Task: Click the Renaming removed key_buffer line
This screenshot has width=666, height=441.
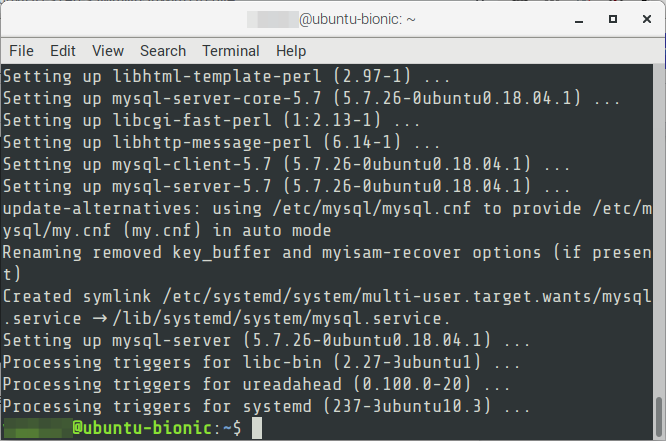Action: (x=327, y=263)
